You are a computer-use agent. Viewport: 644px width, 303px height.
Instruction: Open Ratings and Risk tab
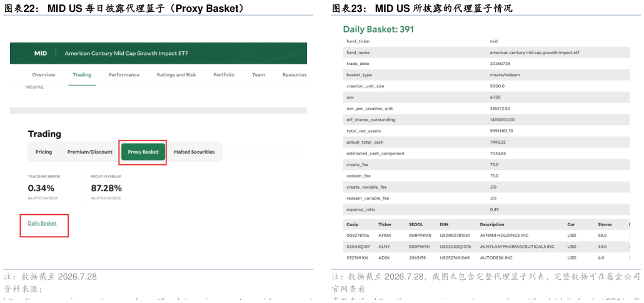tap(176, 75)
